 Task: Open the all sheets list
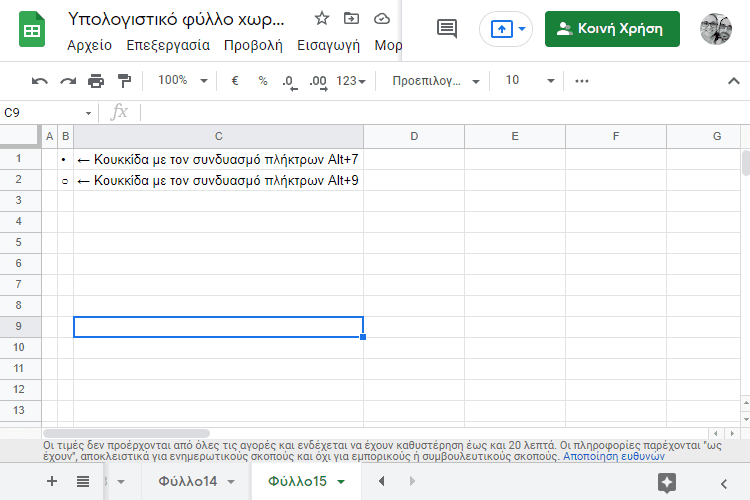point(83,481)
